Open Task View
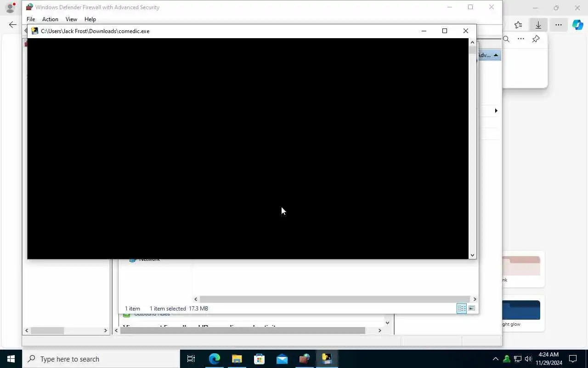The height and width of the screenshot is (368, 588). 191,359
